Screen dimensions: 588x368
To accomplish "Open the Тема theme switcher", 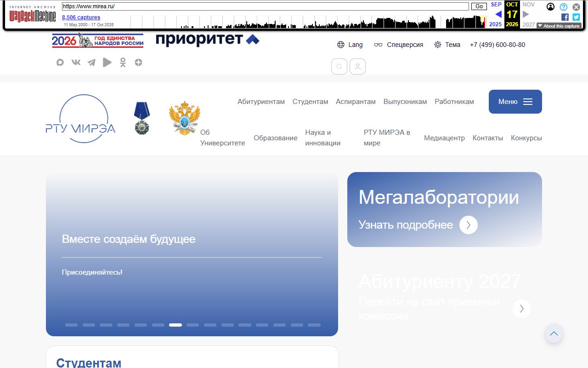I will click(x=447, y=45).
